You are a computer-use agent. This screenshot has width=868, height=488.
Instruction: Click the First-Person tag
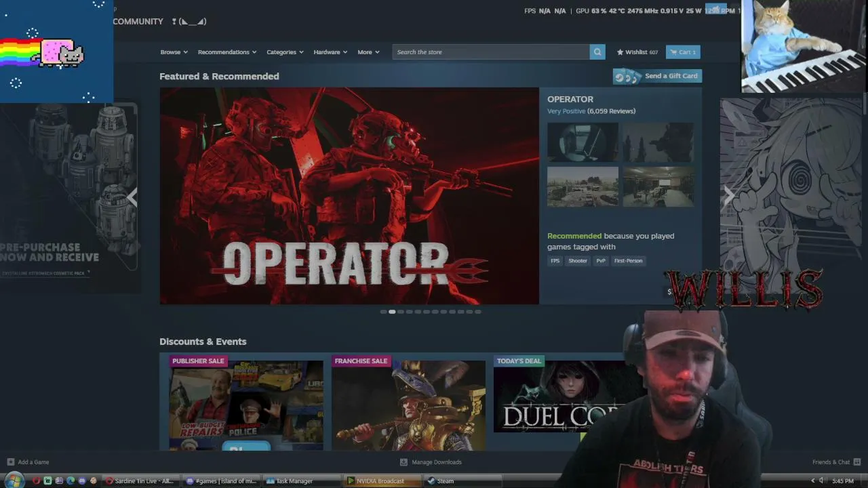[x=628, y=261]
